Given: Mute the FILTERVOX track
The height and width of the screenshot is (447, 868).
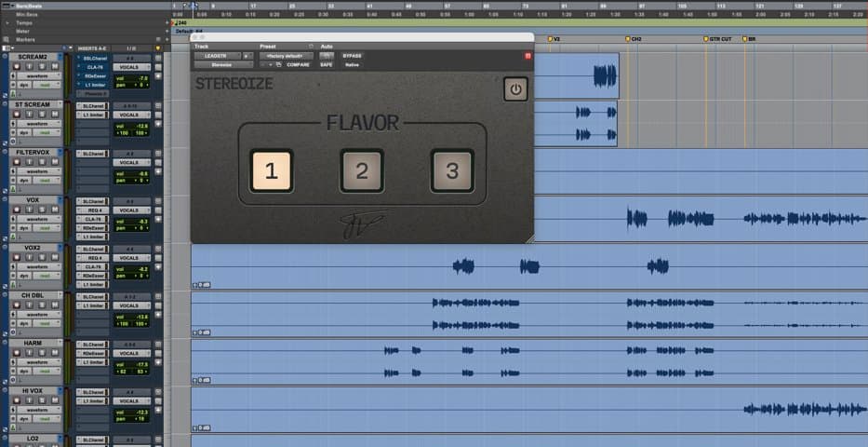Looking at the screenshot, I should click(54, 162).
